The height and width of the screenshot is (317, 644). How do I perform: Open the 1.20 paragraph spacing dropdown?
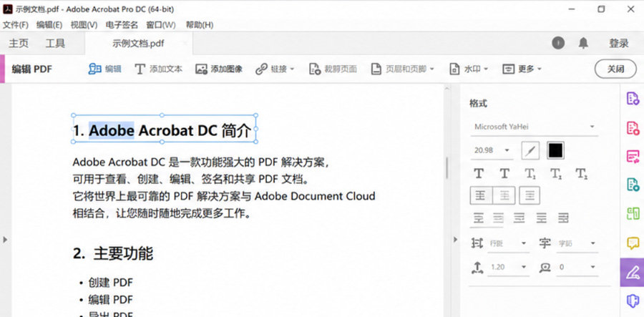click(508, 268)
